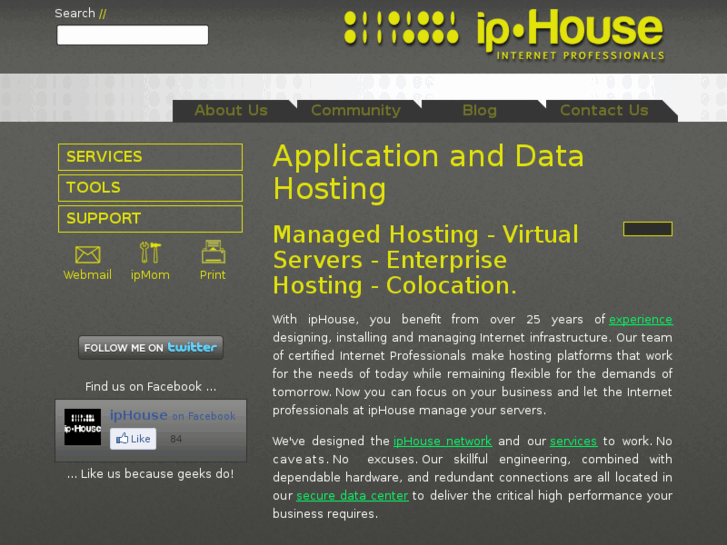Click the '84' like count

176,439
